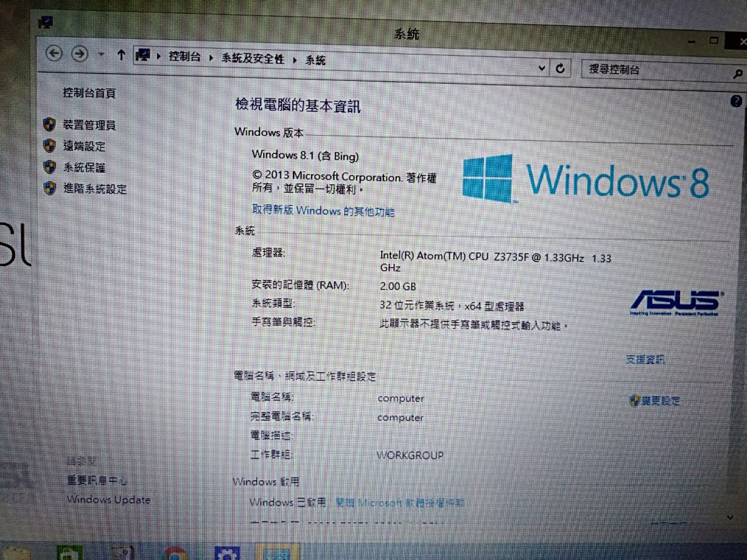Click the Windows 已啟用 status text
Viewport: 747px width, 560px height.
tap(288, 502)
